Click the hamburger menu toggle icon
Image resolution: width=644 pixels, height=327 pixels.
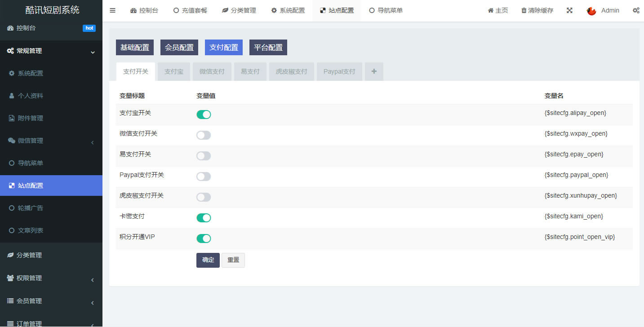(x=113, y=10)
